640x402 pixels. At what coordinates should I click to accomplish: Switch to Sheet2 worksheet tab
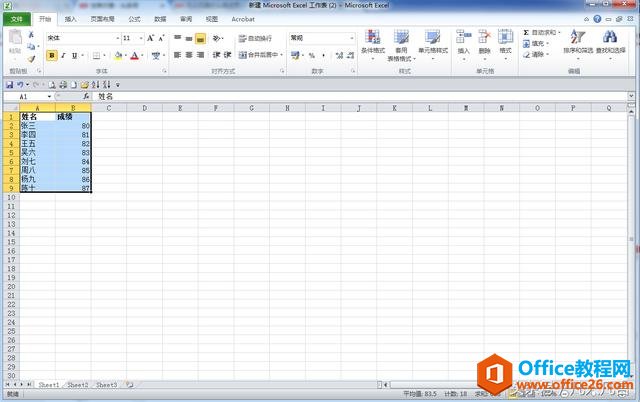click(78, 385)
